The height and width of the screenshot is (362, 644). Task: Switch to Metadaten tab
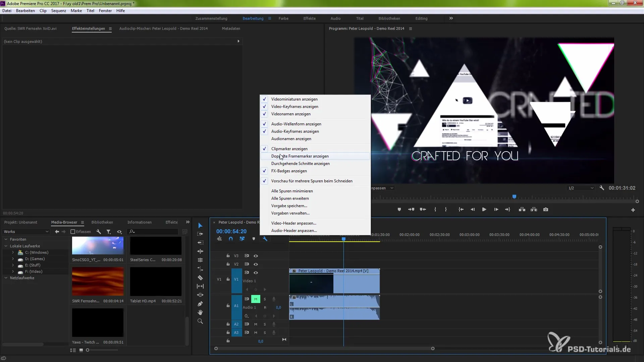231,28
